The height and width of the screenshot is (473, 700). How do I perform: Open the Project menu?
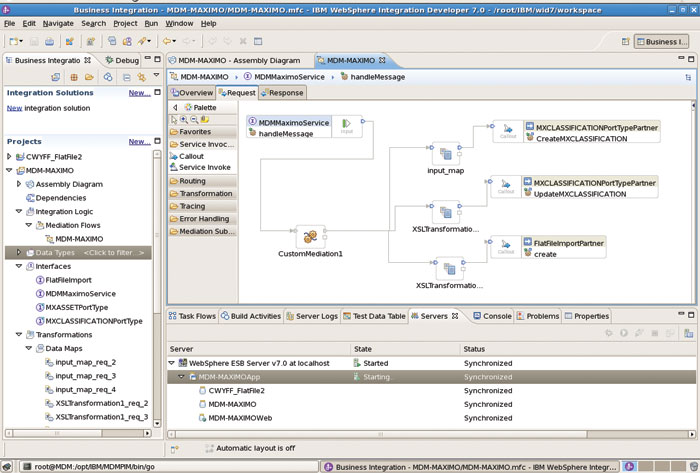[x=125, y=23]
